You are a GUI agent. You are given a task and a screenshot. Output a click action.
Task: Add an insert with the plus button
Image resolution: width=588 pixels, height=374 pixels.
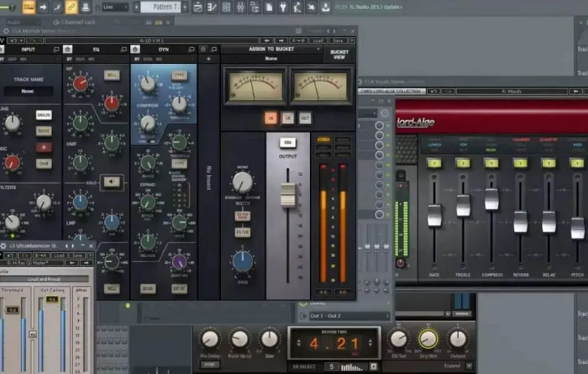(x=208, y=59)
